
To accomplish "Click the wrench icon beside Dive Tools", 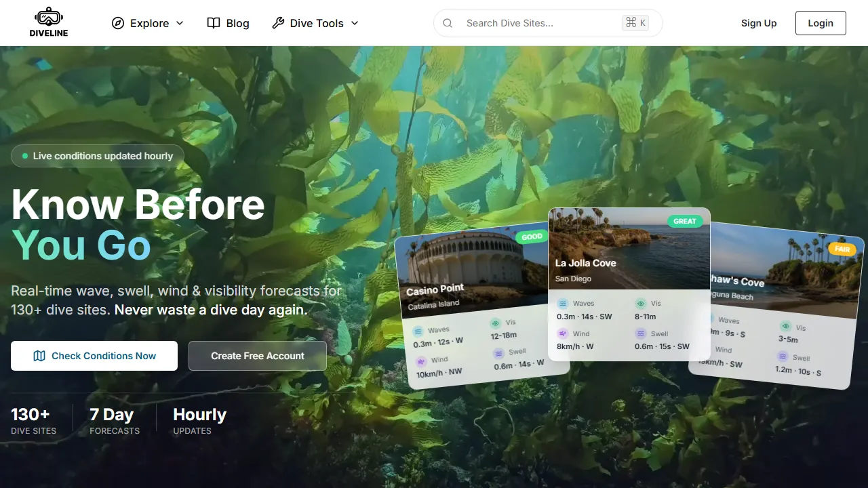I will 277,22.
